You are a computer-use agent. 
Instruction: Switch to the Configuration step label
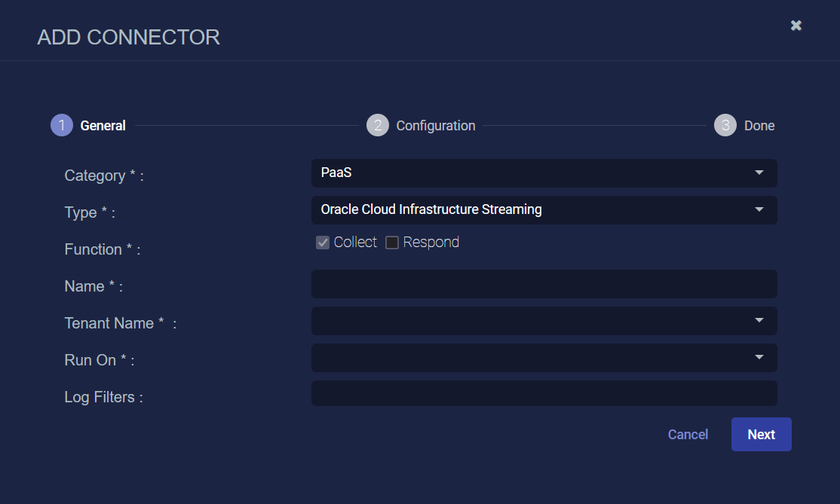(436, 126)
